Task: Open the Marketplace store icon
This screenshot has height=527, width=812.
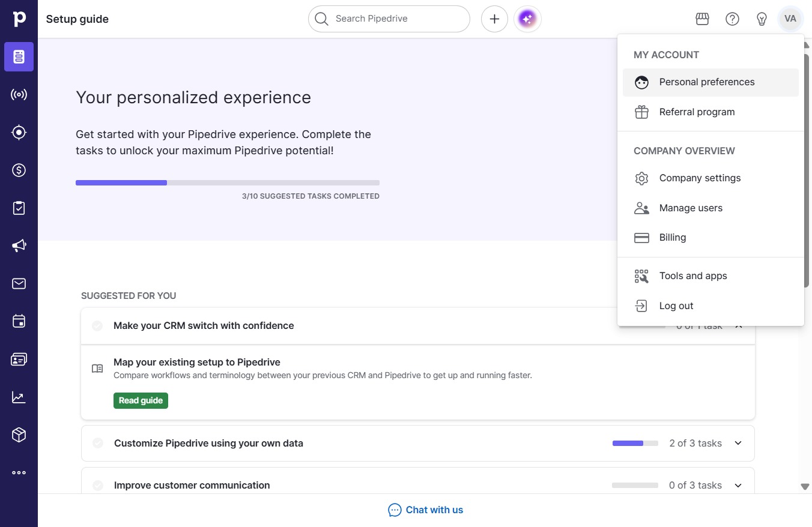Action: tap(702, 19)
